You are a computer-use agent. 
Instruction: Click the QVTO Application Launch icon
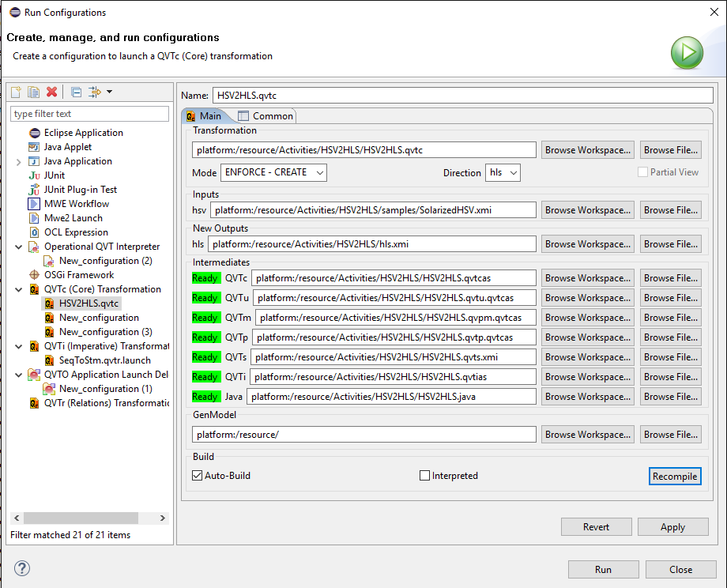tap(34, 375)
